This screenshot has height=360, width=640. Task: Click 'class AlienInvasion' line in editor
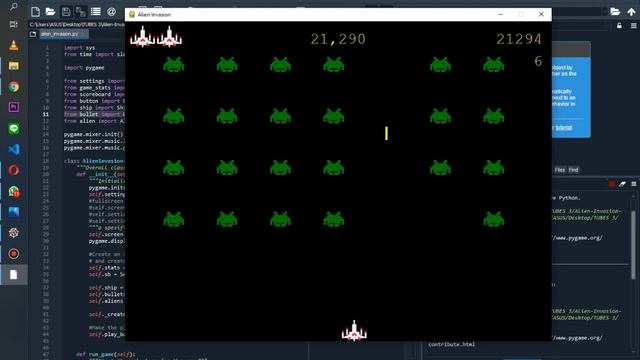[x=93, y=161]
